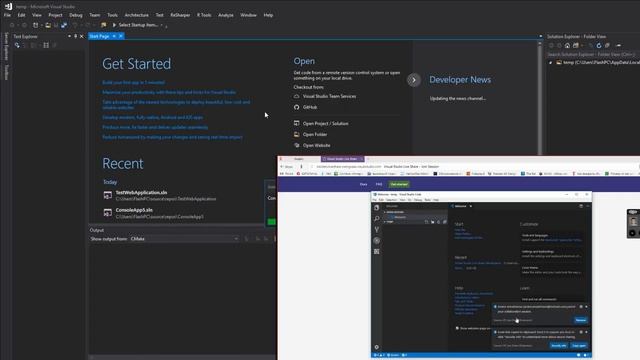Click the Save All toolbar icon
Screen dimensions: 640x360
click(x=64, y=25)
